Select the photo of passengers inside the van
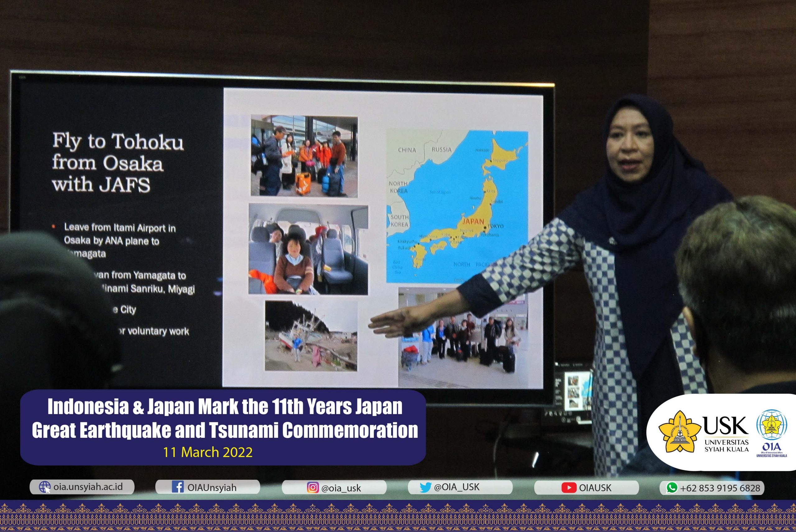Viewport: 796px width, 532px height. pos(308,249)
